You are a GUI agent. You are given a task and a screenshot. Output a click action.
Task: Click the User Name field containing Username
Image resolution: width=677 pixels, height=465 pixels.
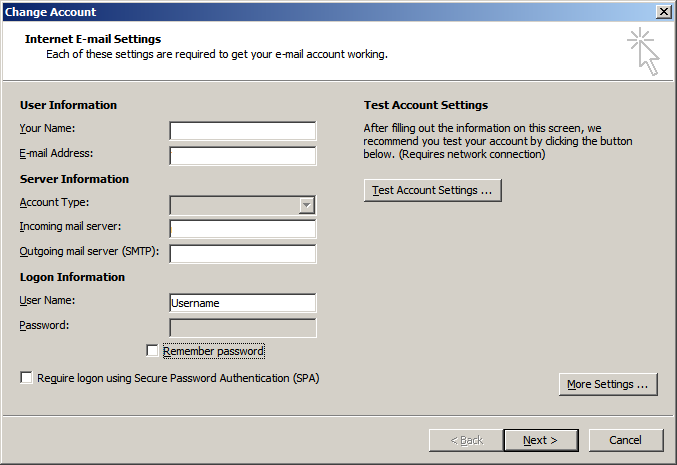243,303
